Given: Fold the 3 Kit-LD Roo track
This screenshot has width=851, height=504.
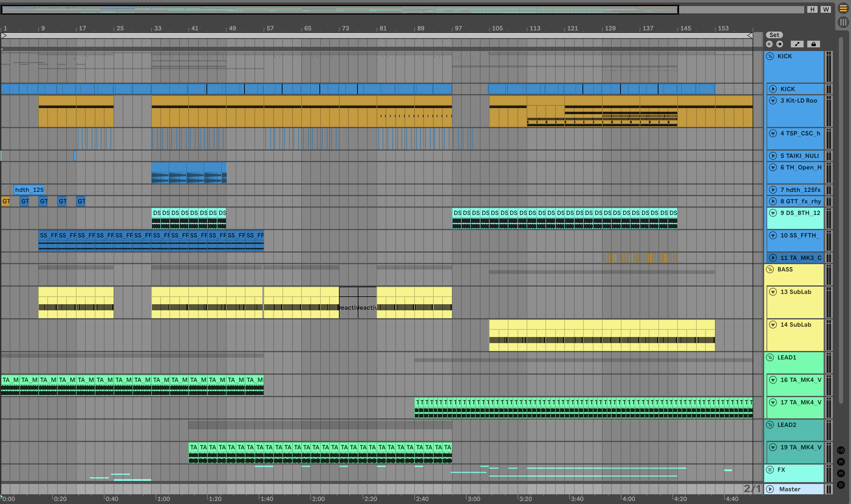Looking at the screenshot, I should click(773, 100).
